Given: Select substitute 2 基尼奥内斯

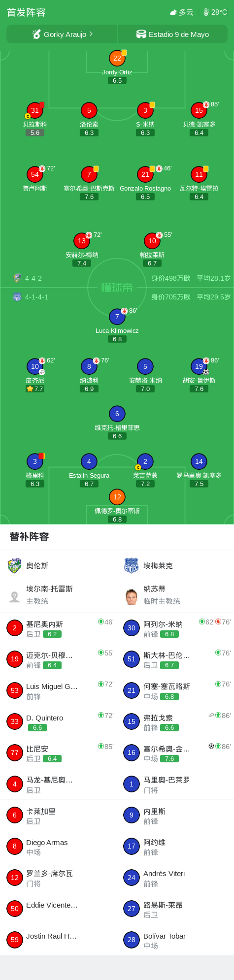Looking at the screenshot, I should click(58, 628).
